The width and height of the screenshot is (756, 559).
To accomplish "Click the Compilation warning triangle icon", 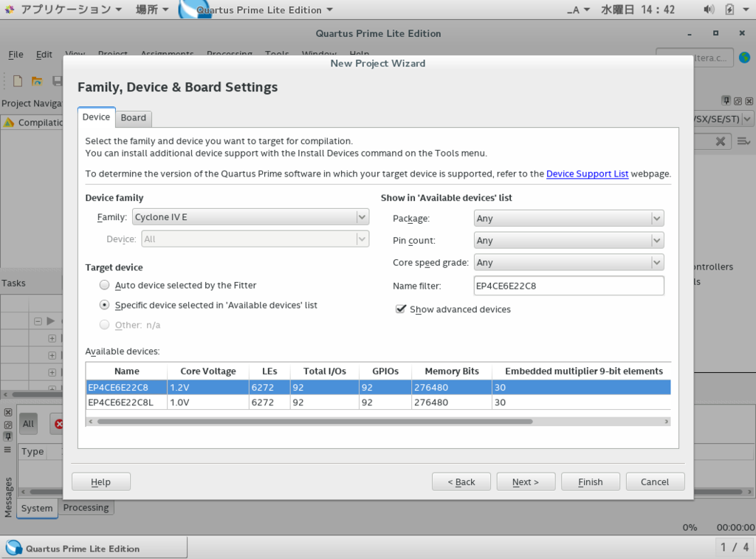I will coord(9,123).
